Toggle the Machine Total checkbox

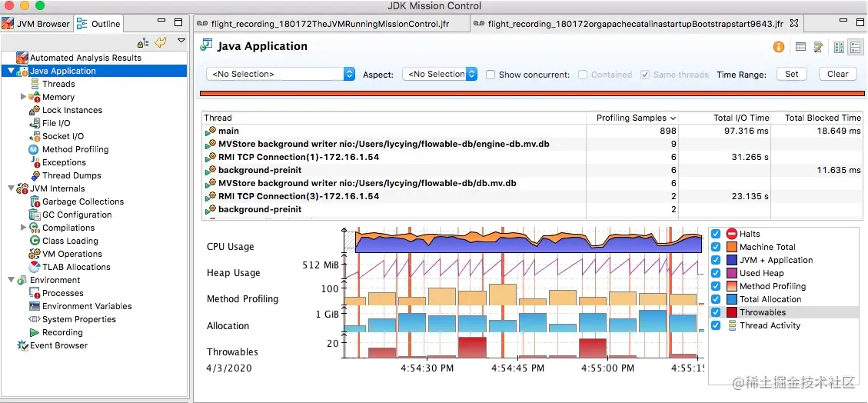716,247
